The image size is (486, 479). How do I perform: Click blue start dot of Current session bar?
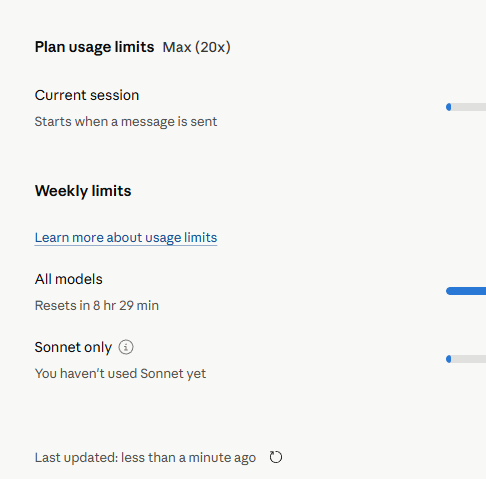[449, 107]
